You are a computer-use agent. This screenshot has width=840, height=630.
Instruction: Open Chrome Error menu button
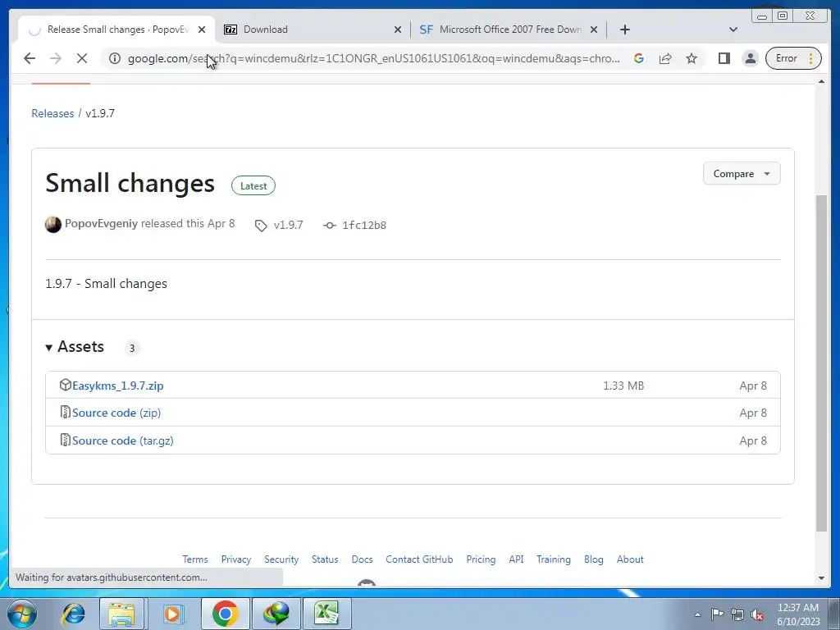coord(794,58)
